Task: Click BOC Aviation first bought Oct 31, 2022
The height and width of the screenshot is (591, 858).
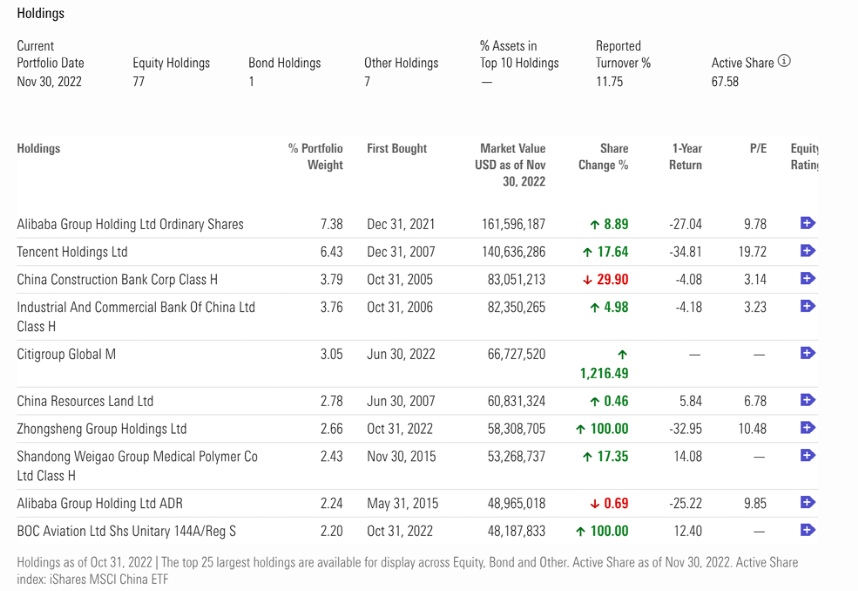Action: pyautogui.click(x=399, y=531)
